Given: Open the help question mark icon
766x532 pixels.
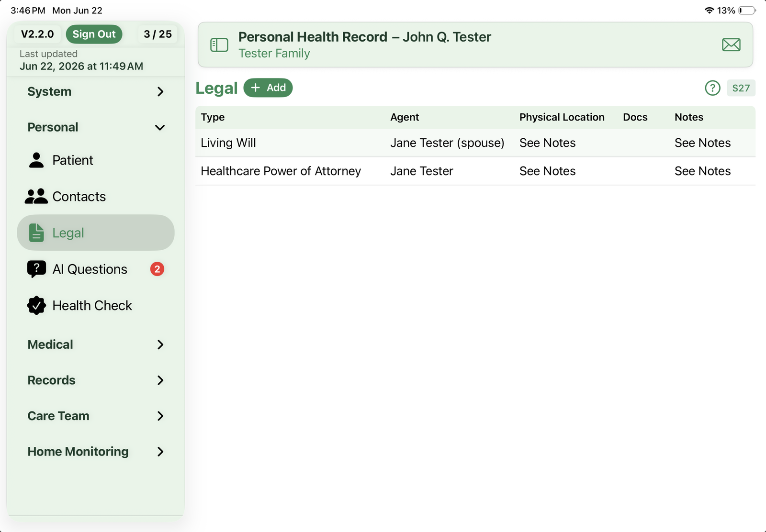Looking at the screenshot, I should point(712,88).
